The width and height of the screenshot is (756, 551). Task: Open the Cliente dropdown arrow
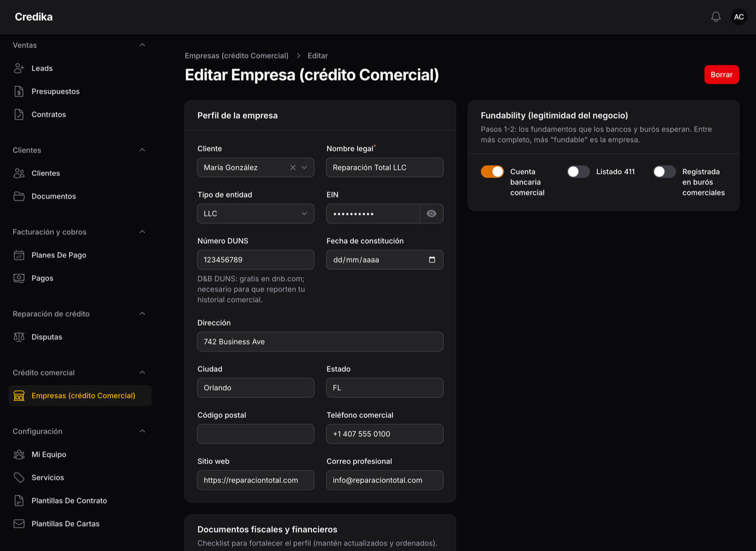click(304, 168)
